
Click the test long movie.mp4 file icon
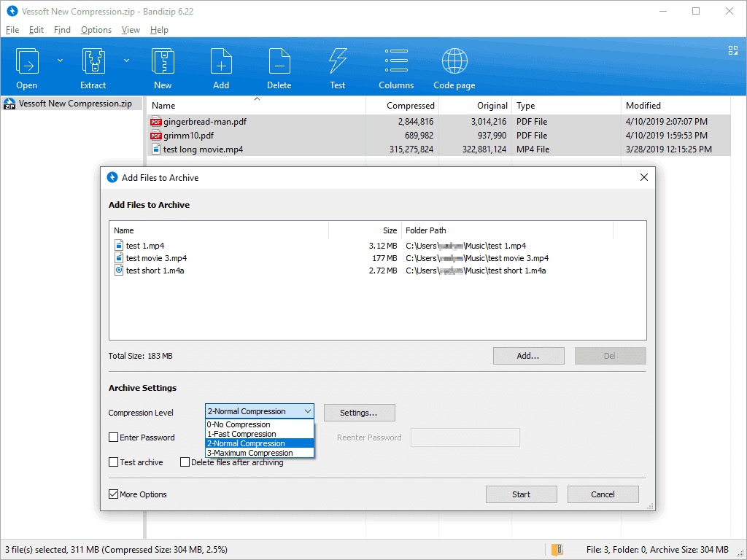(156, 149)
